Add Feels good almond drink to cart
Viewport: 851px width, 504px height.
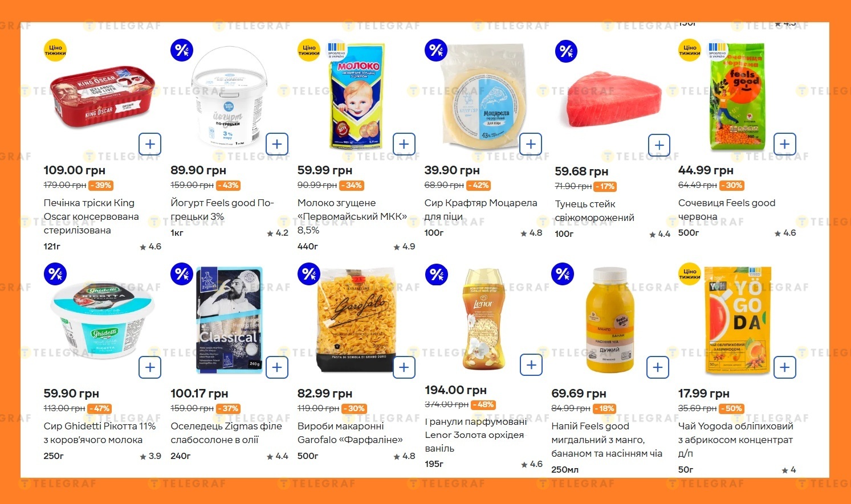[658, 367]
